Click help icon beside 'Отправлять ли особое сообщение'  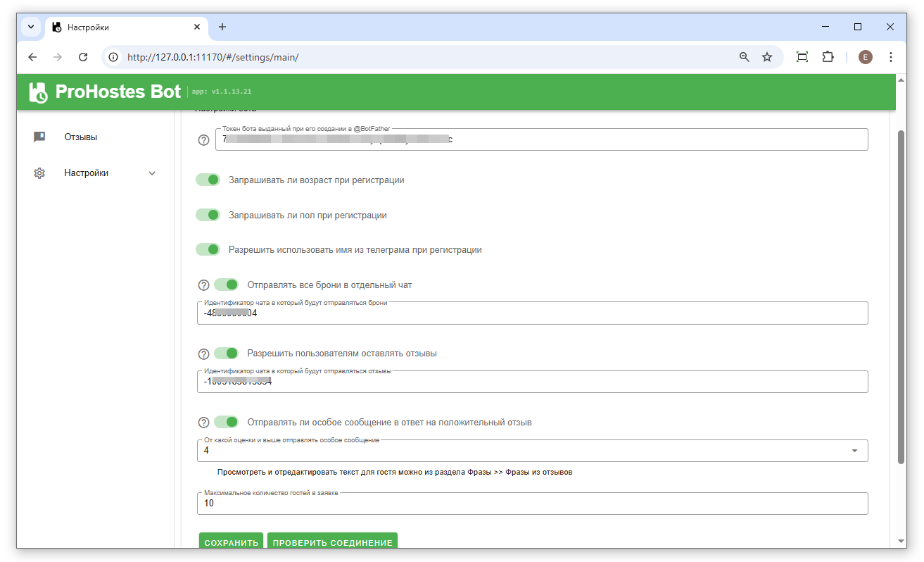point(204,423)
